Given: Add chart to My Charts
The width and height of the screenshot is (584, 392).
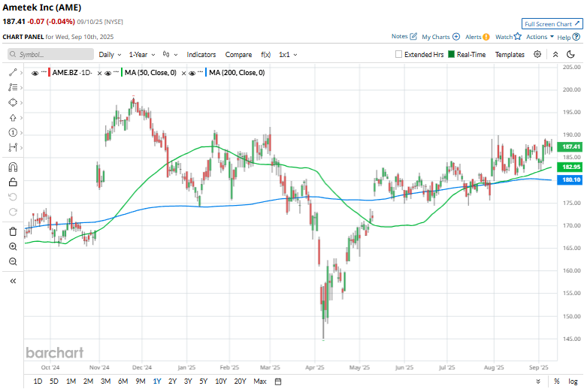Looking at the screenshot, I should click(x=456, y=37).
